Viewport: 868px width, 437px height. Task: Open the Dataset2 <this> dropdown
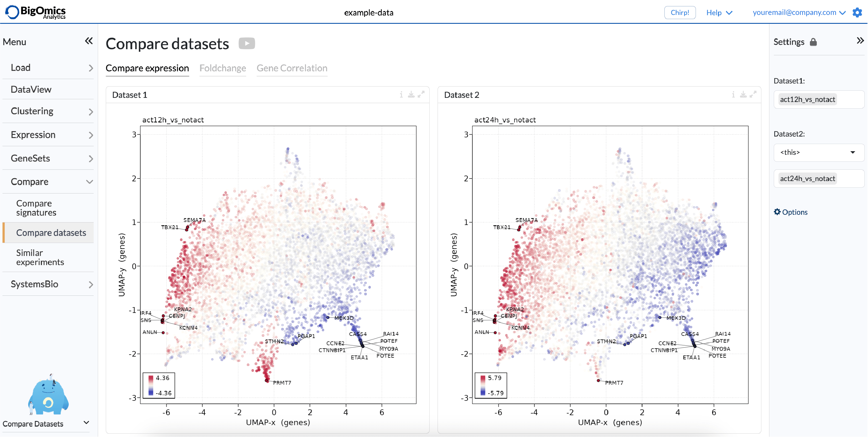pos(819,152)
